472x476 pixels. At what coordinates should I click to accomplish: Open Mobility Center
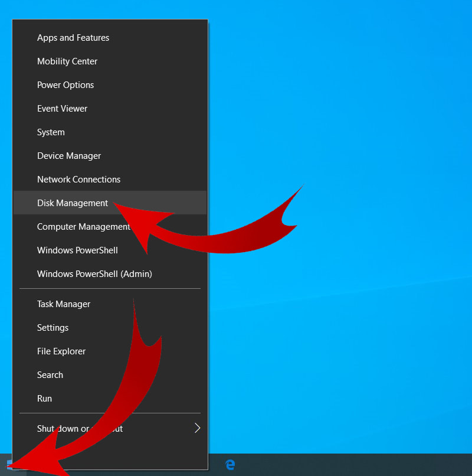[x=67, y=61]
